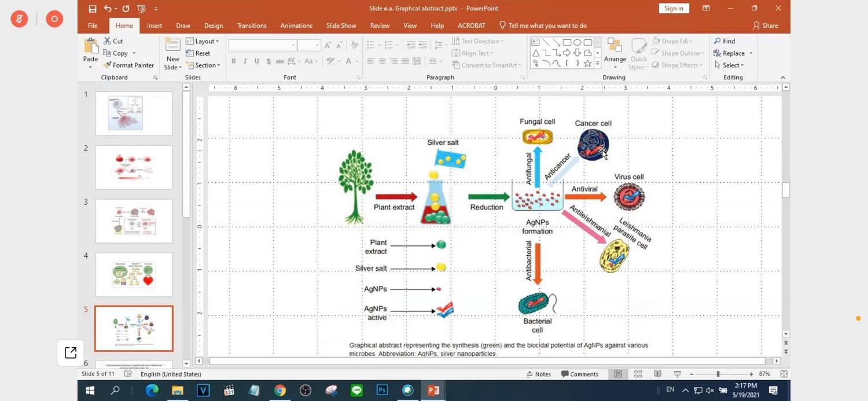Image resolution: width=868 pixels, height=401 pixels.
Task: Start the Slide Show from status bar
Action: [677, 374]
